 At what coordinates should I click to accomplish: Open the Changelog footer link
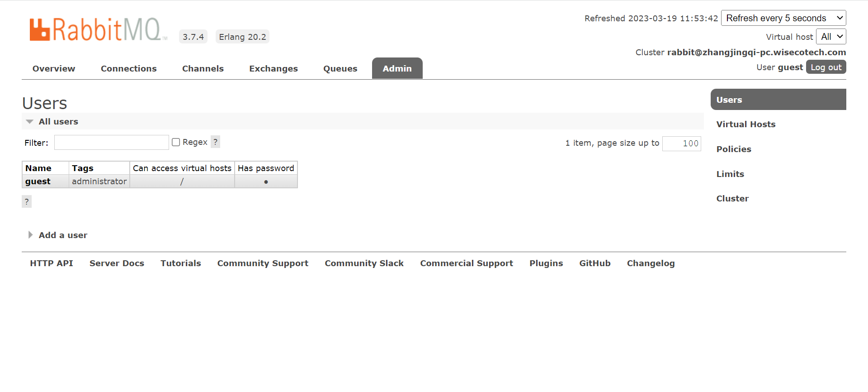tap(651, 263)
